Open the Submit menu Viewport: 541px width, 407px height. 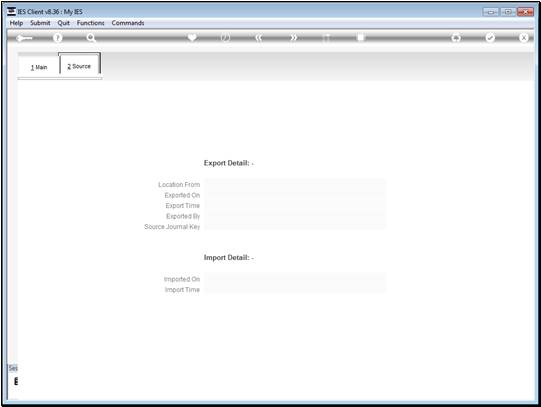pyautogui.click(x=40, y=23)
